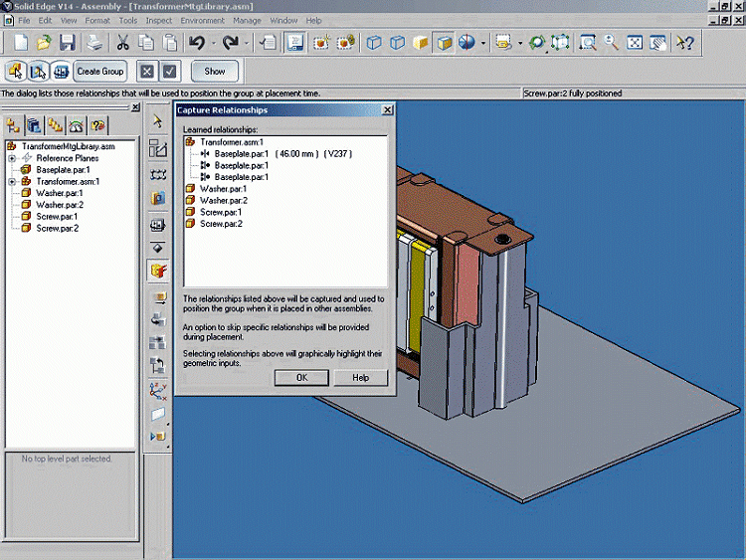Expand Reference Planes tree node

[x=12, y=158]
